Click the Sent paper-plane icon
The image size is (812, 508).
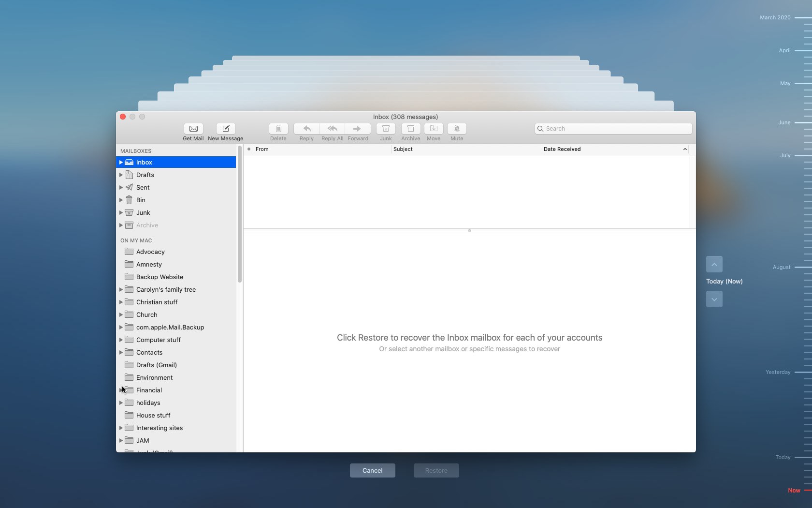click(x=129, y=187)
